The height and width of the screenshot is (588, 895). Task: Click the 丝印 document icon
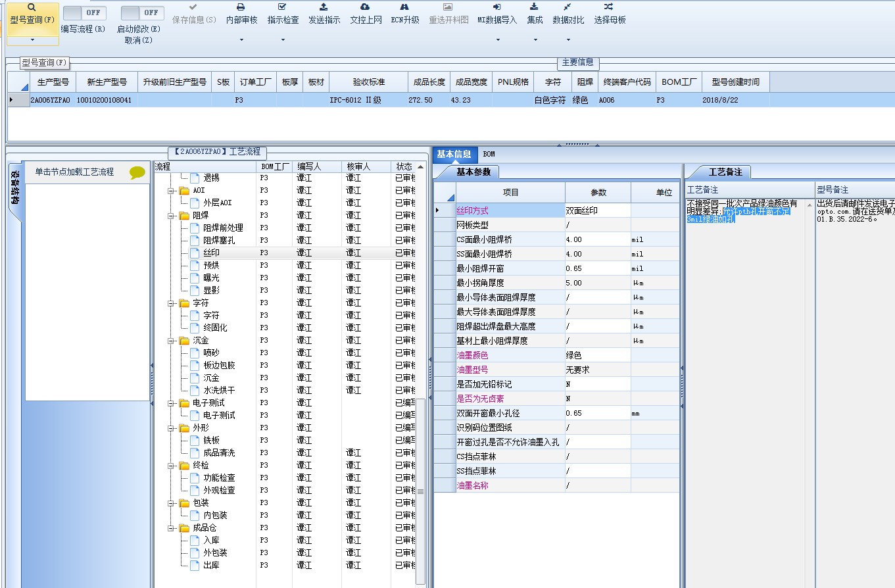pos(195,253)
